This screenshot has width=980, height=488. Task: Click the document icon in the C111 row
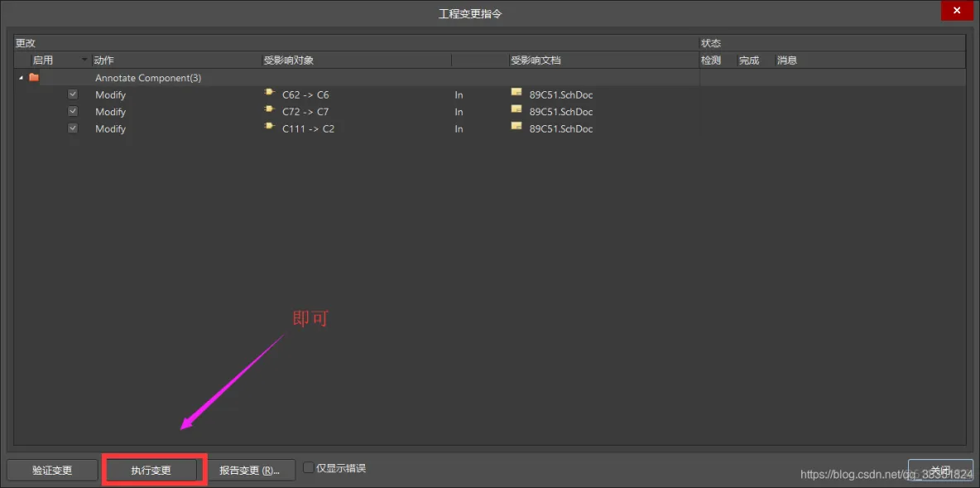tap(516, 126)
